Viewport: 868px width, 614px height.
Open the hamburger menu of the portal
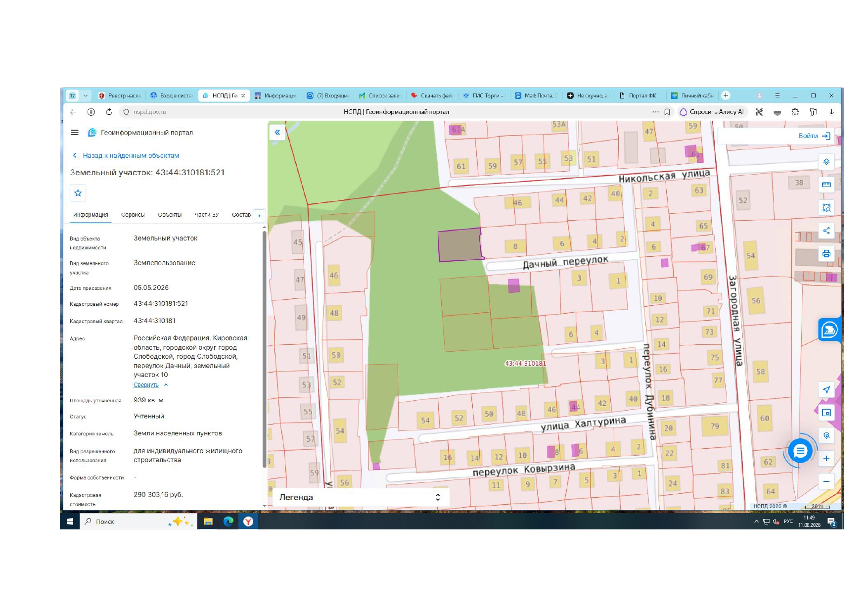click(75, 133)
